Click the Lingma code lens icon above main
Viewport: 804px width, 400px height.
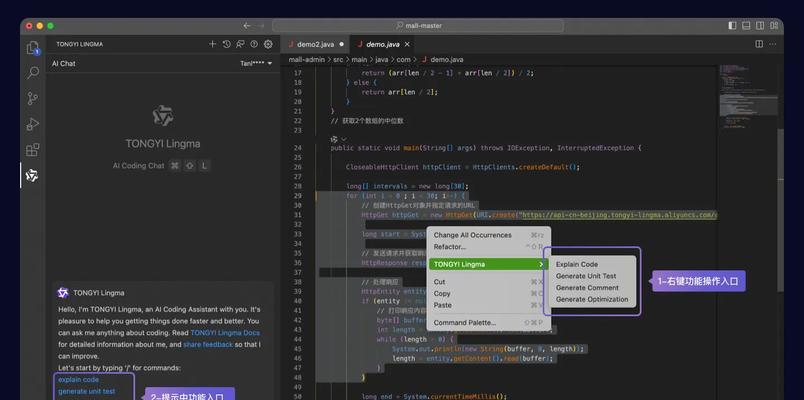pos(334,139)
